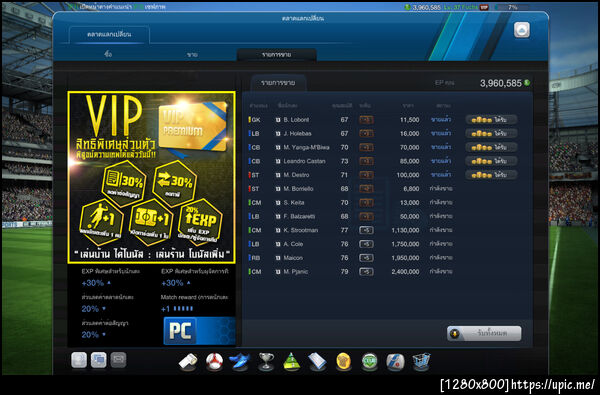Select the inner รายการขาย list tab

click(278, 83)
